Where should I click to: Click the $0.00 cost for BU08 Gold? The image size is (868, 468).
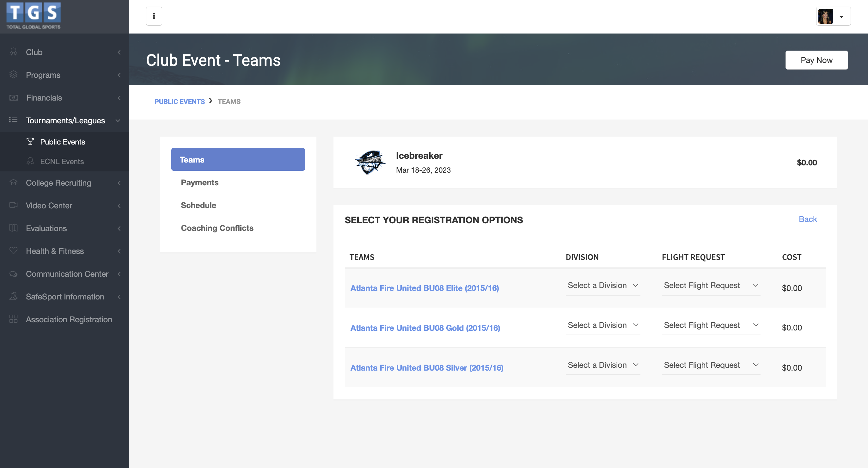(792, 327)
